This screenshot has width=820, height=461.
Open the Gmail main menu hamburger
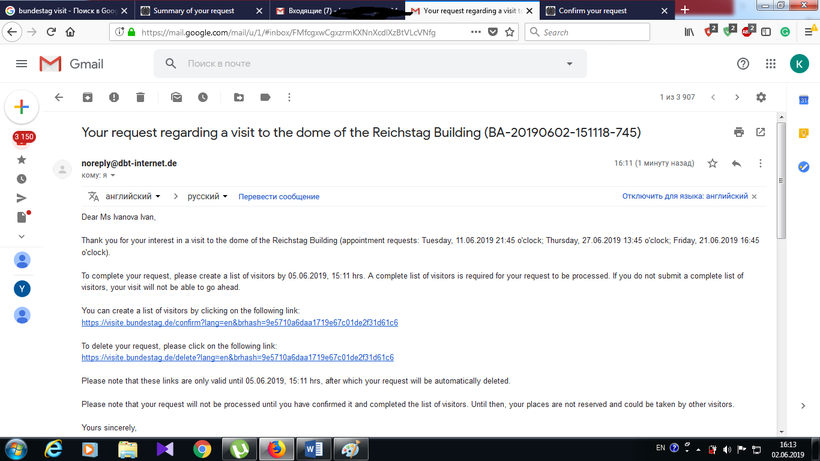click(x=21, y=64)
